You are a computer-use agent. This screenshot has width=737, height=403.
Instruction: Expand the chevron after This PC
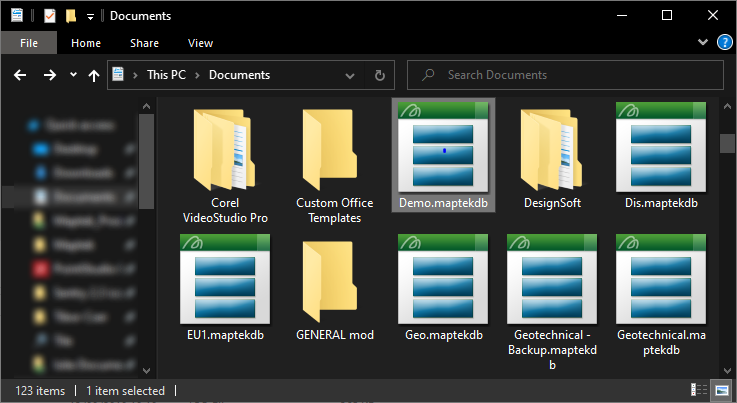(x=197, y=75)
